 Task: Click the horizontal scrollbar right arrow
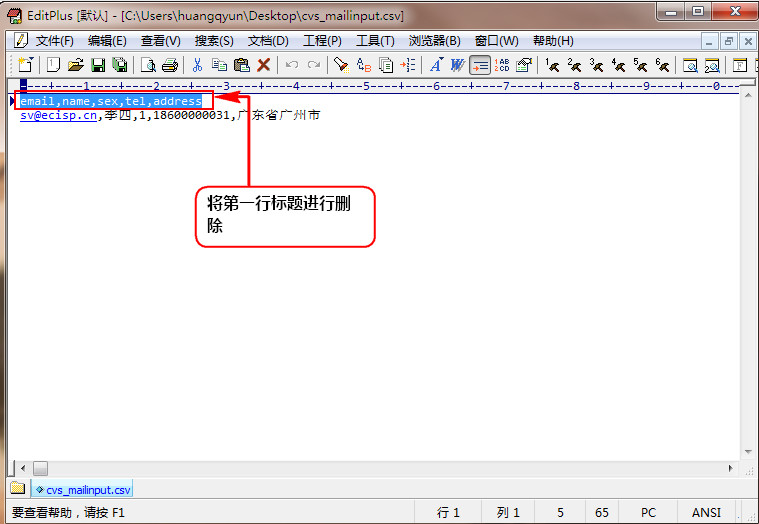pyautogui.click(x=731, y=468)
